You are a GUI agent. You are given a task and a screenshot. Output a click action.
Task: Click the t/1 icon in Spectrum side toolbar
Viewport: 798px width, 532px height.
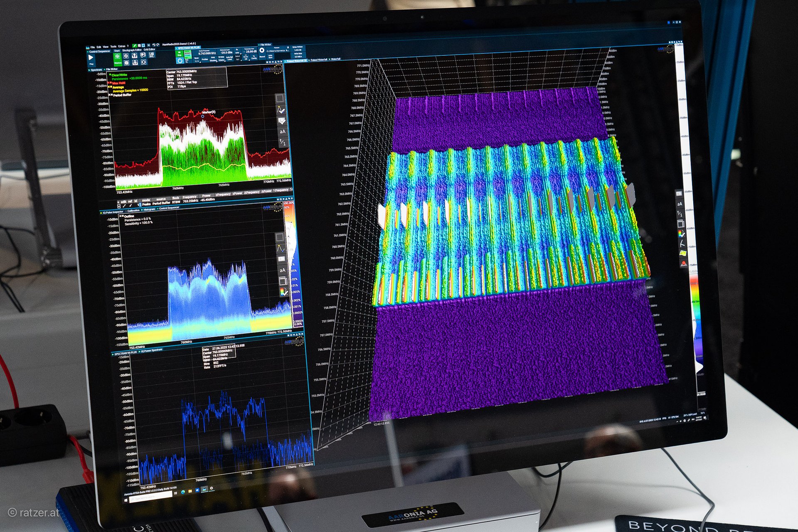click(283, 142)
